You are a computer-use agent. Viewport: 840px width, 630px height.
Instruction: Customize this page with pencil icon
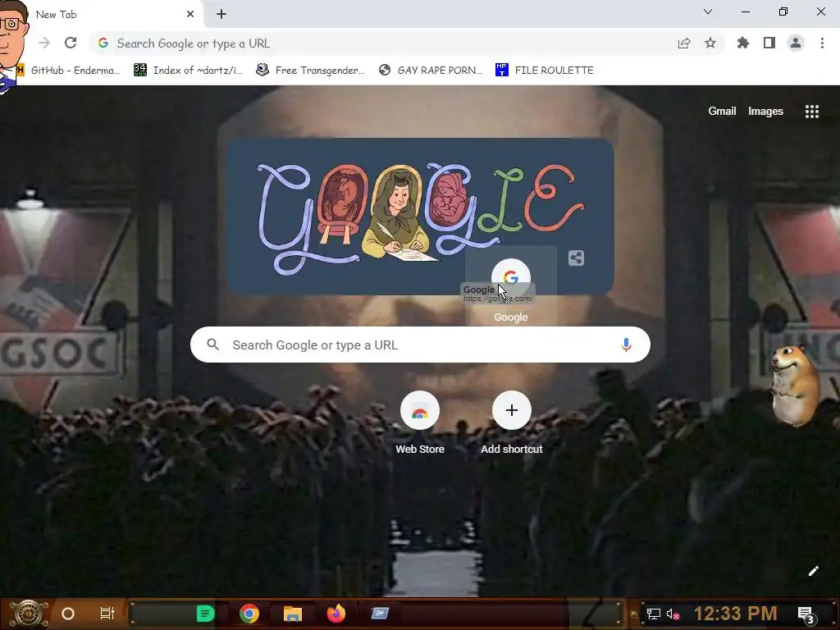[813, 571]
